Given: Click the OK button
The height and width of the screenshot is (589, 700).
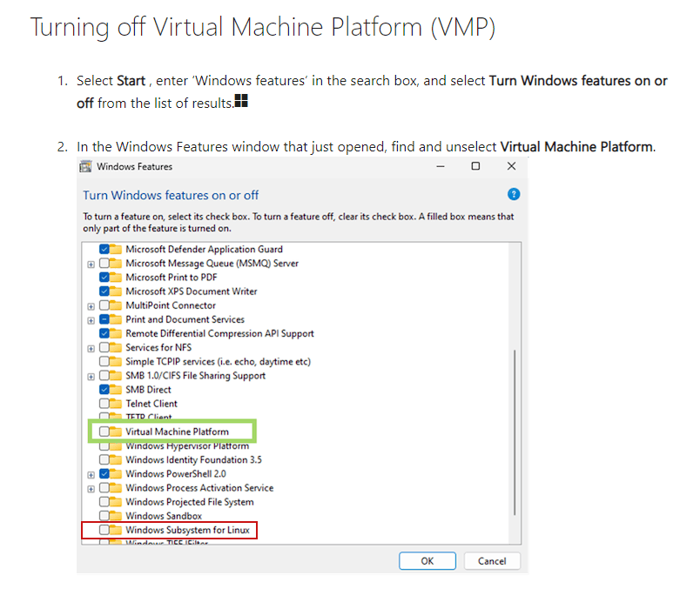Looking at the screenshot, I should 427,560.
